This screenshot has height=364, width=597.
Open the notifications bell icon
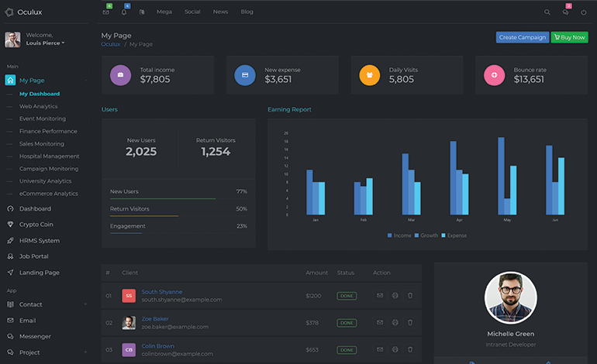pos(124,12)
